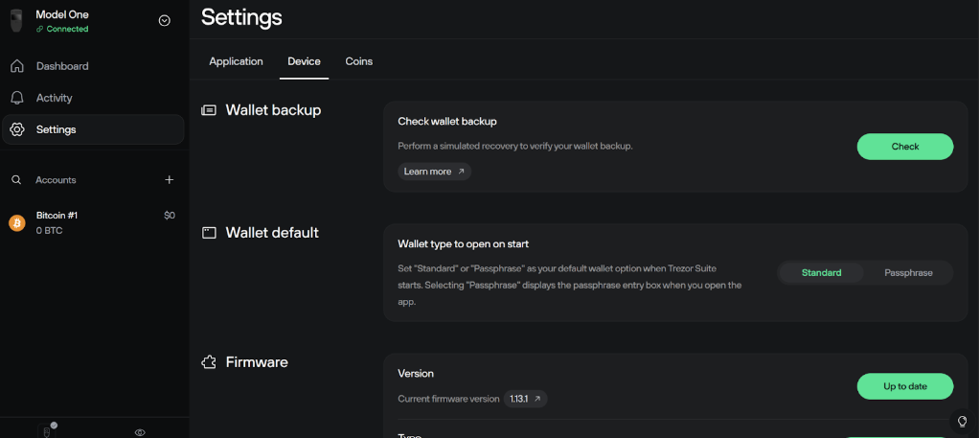Add a new account with plus icon

point(170,180)
